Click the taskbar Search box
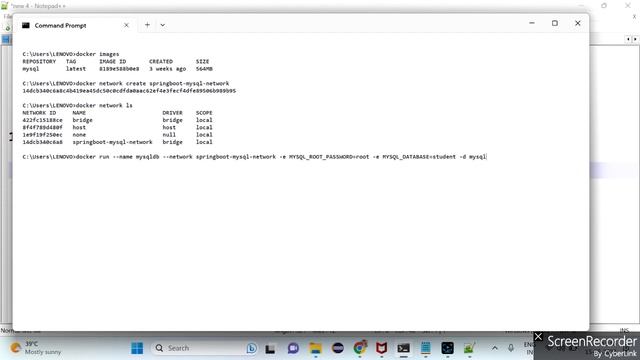This screenshot has height=360, width=640. click(205, 348)
